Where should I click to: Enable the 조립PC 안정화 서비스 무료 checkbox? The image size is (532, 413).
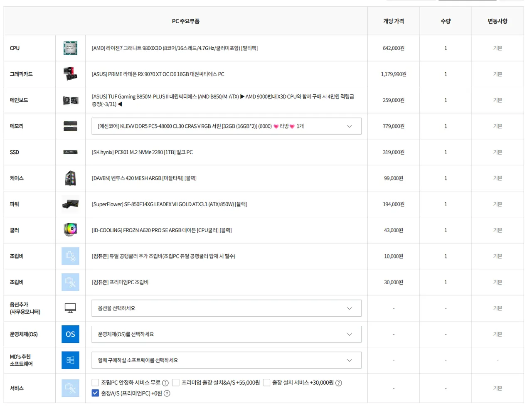pyautogui.click(x=96, y=383)
